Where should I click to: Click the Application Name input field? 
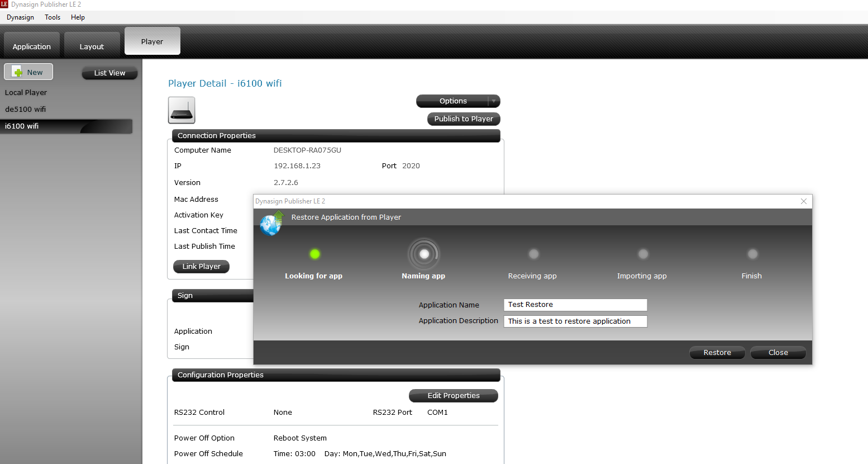point(575,305)
